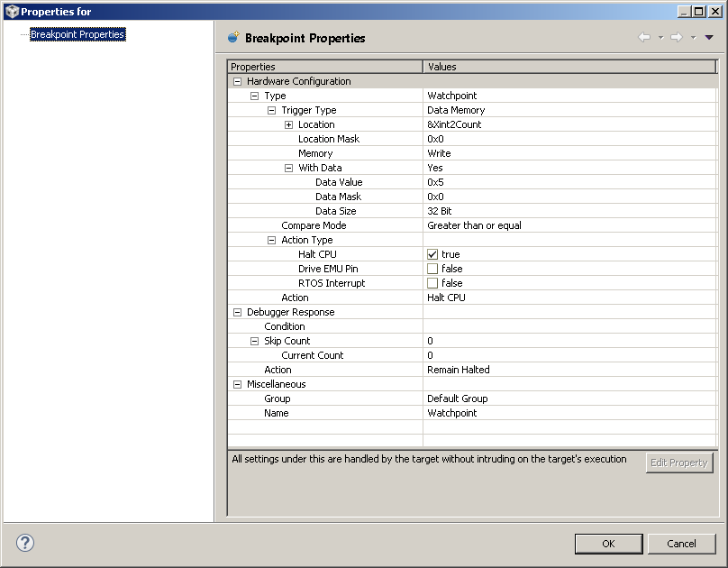728x568 pixels.
Task: Click the help question mark icon
Action: tap(25, 543)
